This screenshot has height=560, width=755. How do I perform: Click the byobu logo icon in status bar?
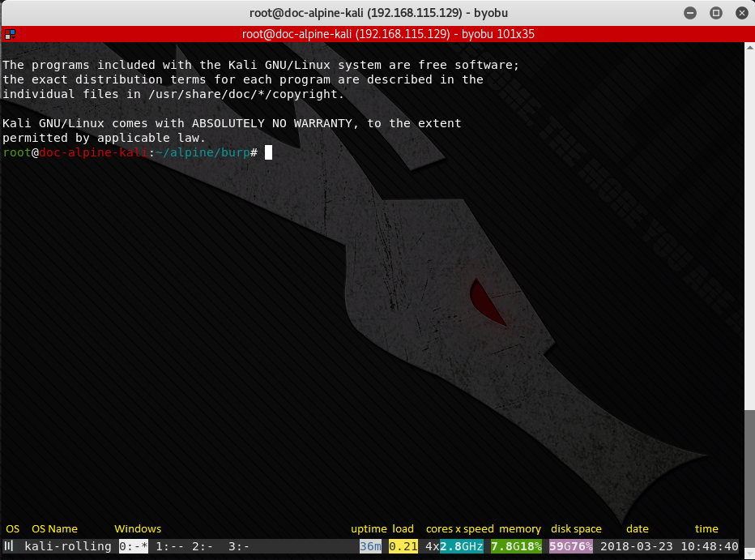[9, 546]
